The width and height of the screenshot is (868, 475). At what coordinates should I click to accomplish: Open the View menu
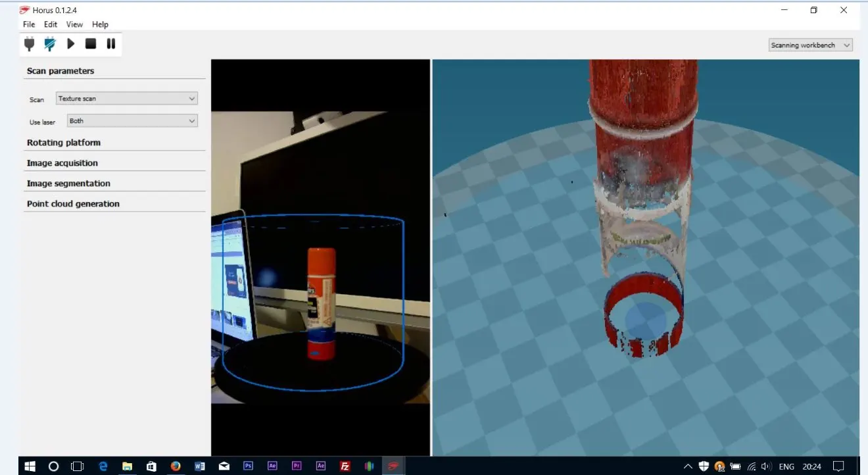[74, 24]
